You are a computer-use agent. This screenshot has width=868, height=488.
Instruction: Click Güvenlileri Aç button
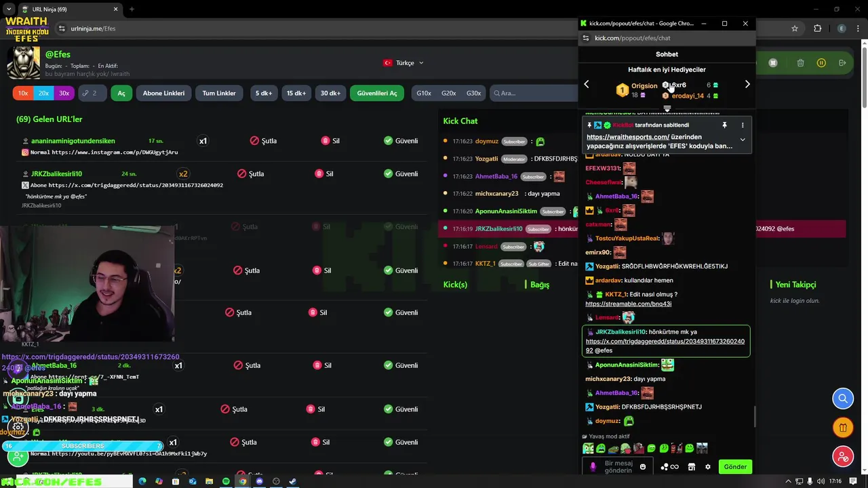point(377,93)
